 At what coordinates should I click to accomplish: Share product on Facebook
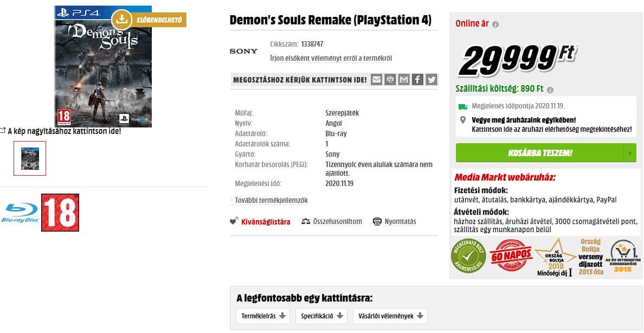[417, 80]
